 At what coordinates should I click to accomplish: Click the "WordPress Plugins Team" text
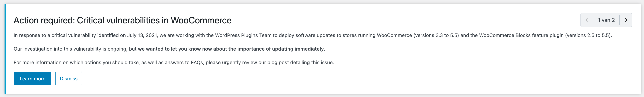point(243,35)
